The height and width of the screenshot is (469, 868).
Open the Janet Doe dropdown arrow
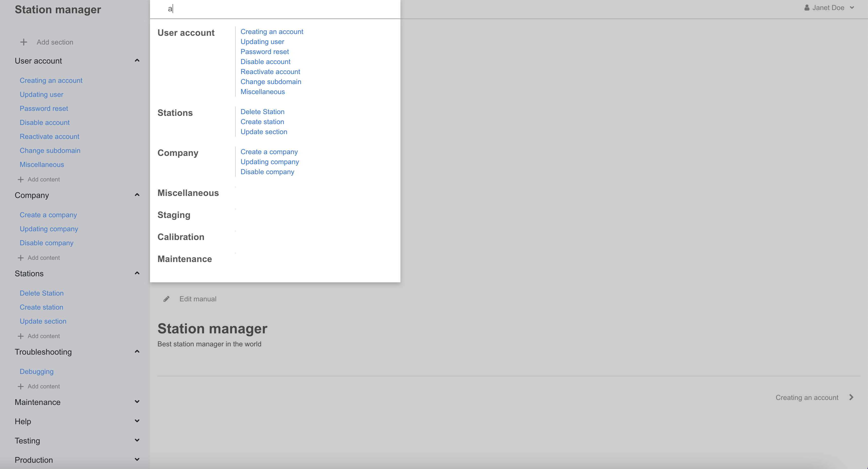pyautogui.click(x=852, y=8)
